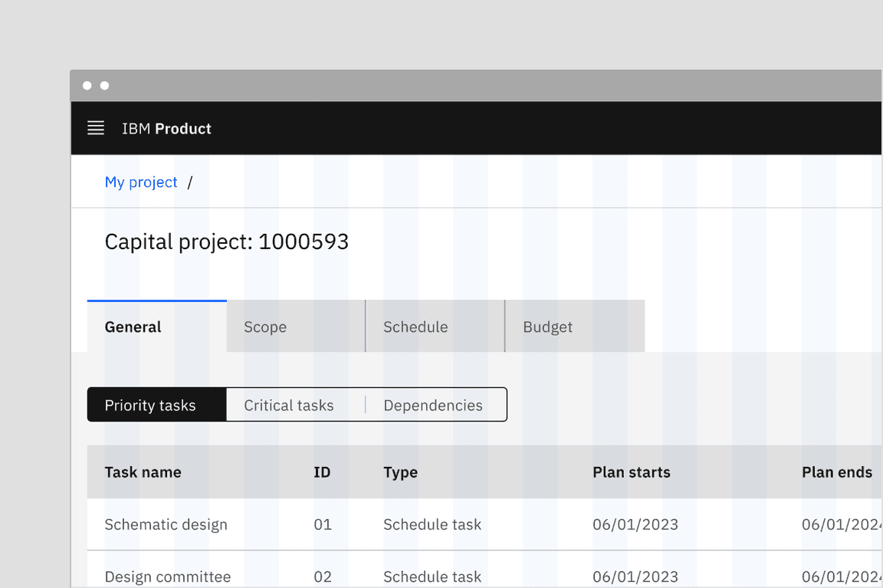The height and width of the screenshot is (588, 883).
Task: Click ID cell 02
Action: 323,577
